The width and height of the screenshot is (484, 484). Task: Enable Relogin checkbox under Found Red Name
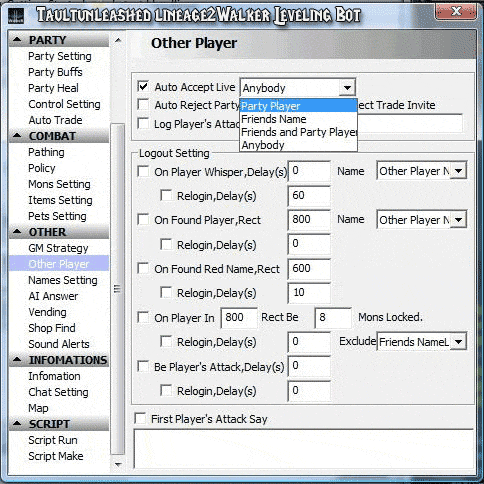(x=166, y=293)
